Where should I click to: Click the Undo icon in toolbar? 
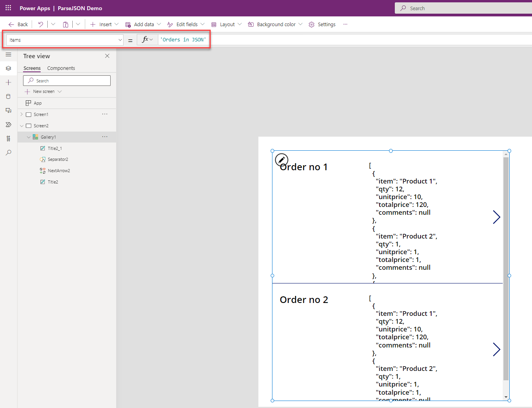41,24
